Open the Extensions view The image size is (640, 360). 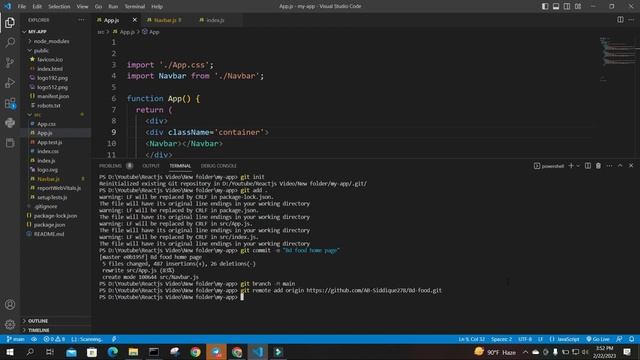10,103
